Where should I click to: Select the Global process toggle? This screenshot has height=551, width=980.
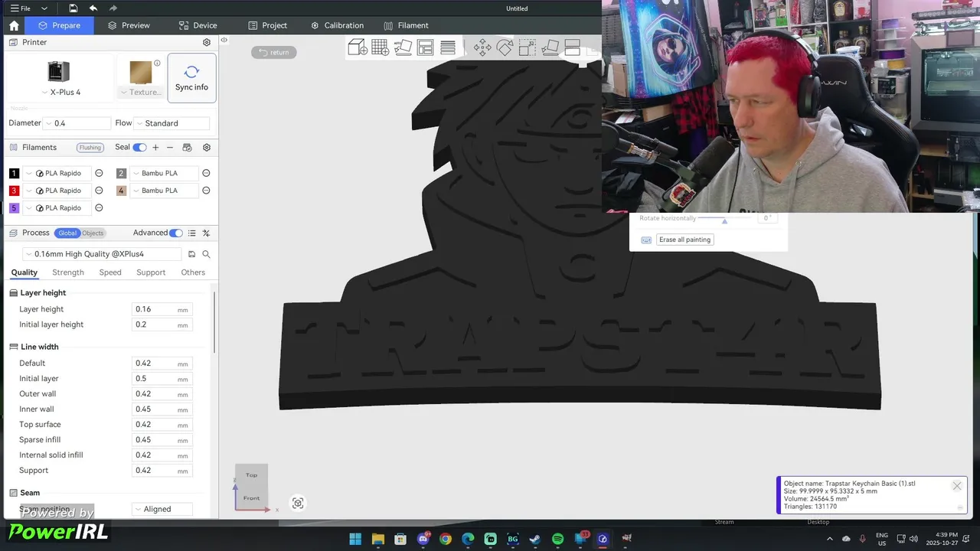click(67, 233)
